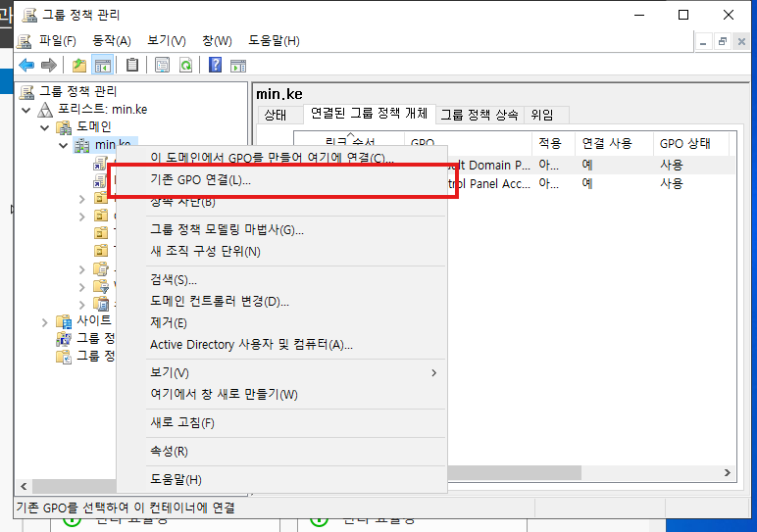Sort by the 연결 사용 column header
The image size is (757, 532).
[614, 143]
